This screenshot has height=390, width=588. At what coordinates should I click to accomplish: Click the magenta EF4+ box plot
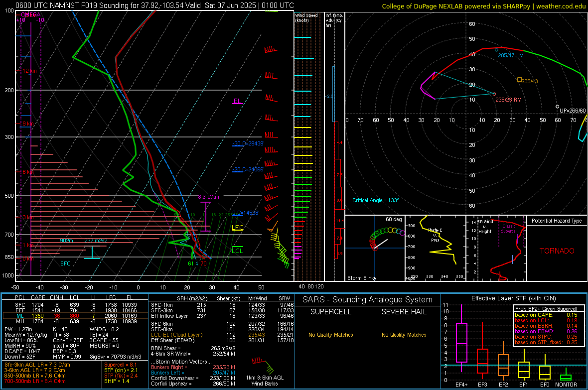point(461,339)
